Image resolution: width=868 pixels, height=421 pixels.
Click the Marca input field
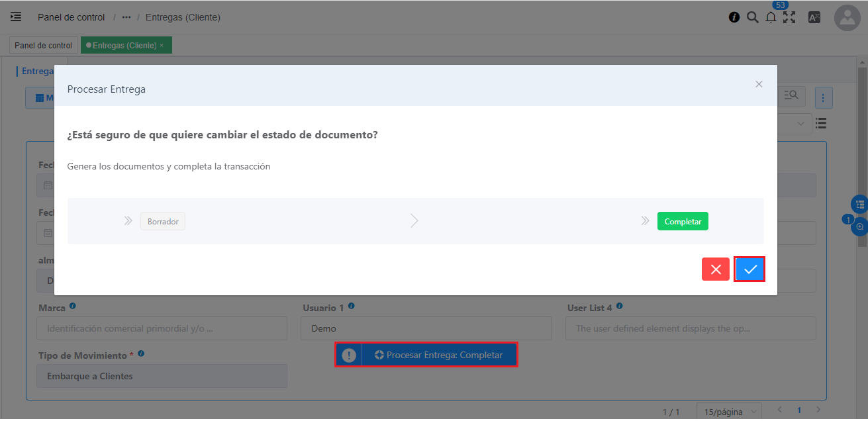[x=162, y=328]
